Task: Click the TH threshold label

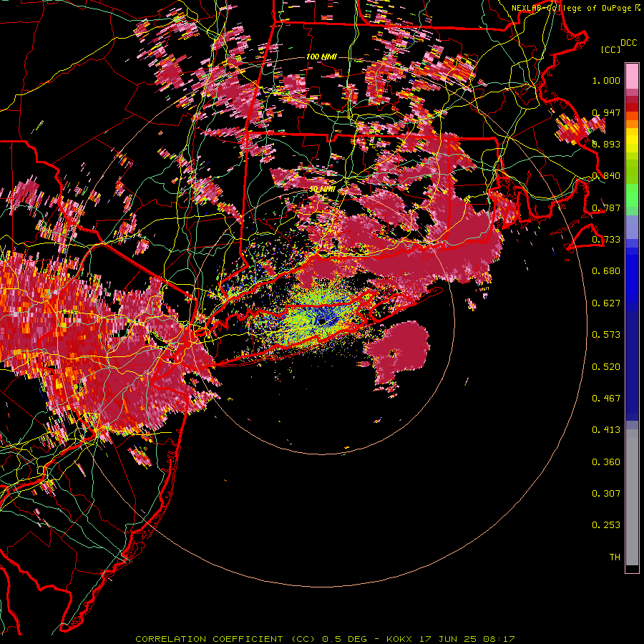Action: 615,557
